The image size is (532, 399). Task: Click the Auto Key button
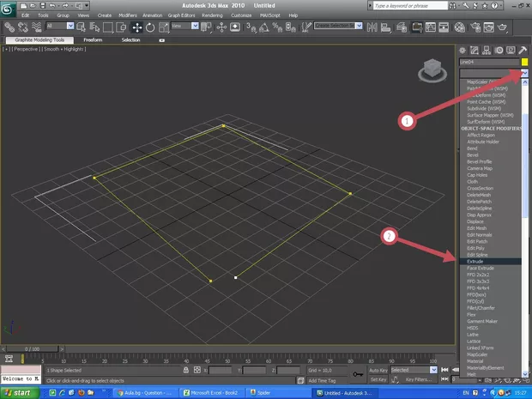tap(378, 370)
